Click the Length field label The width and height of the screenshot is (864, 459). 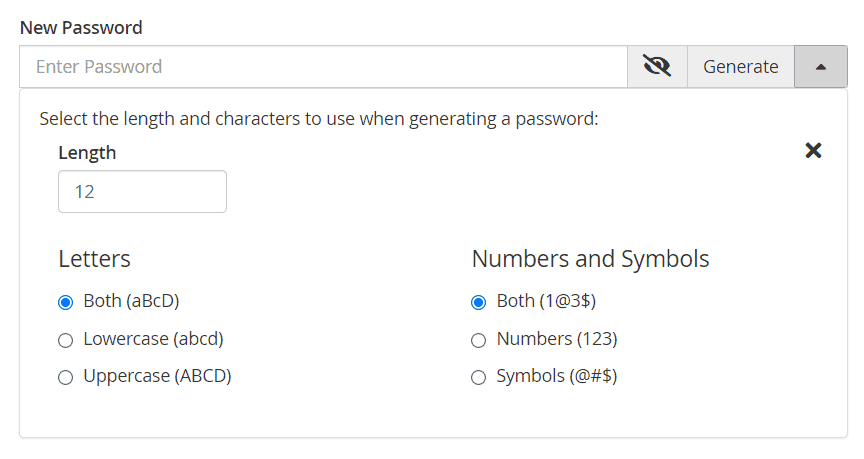coord(87,153)
